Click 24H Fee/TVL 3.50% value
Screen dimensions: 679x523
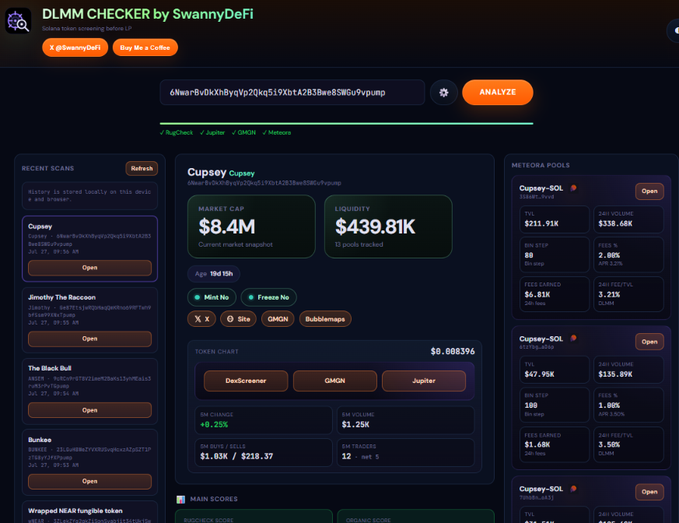[609, 445]
